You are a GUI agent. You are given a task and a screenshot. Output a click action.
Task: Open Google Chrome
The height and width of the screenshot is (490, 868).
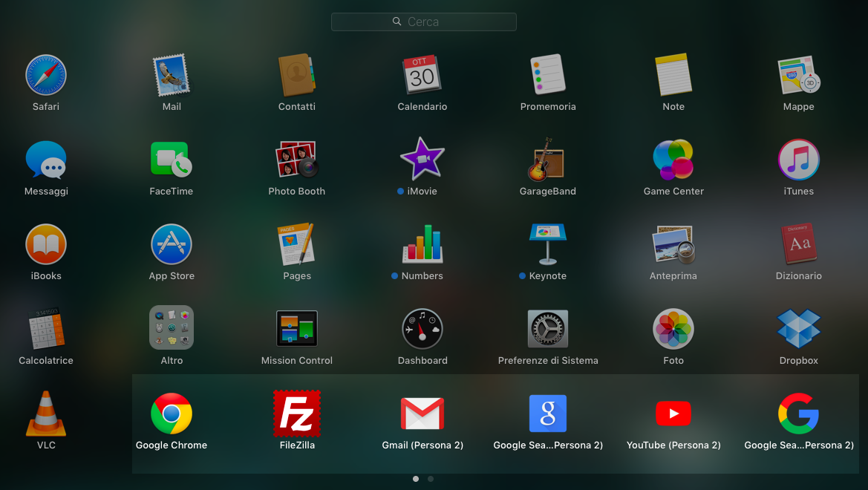(x=171, y=414)
